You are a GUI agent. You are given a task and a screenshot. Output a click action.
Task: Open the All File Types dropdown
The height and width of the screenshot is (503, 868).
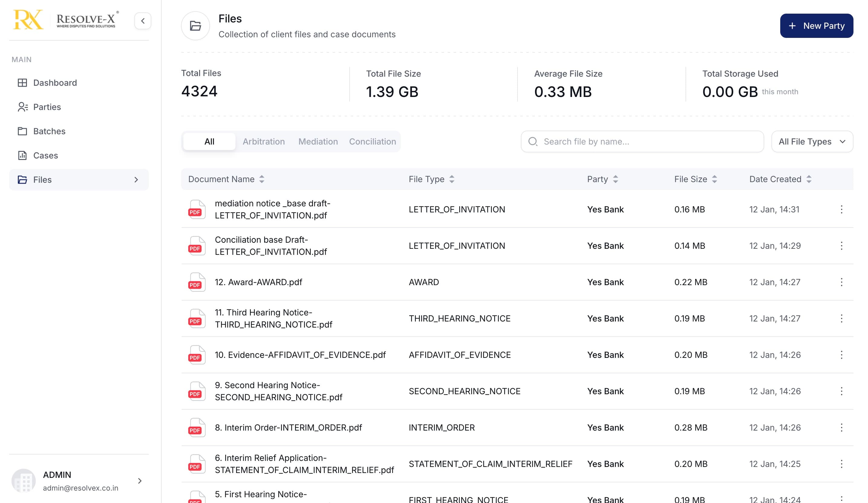coord(812,141)
